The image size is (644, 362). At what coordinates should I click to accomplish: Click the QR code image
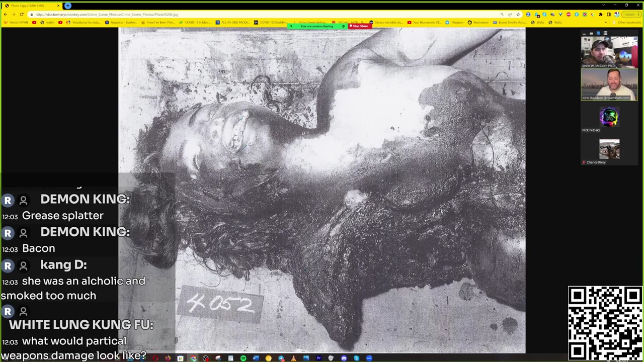(x=605, y=323)
